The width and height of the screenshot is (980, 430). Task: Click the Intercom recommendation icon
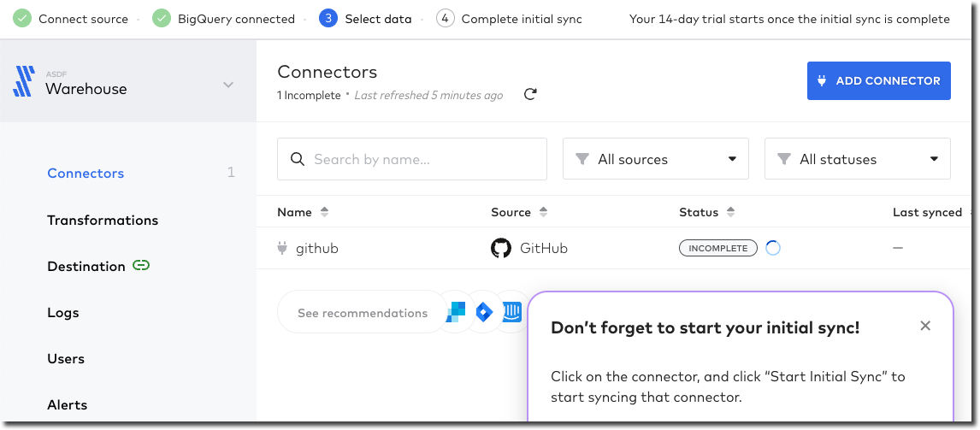(x=512, y=313)
